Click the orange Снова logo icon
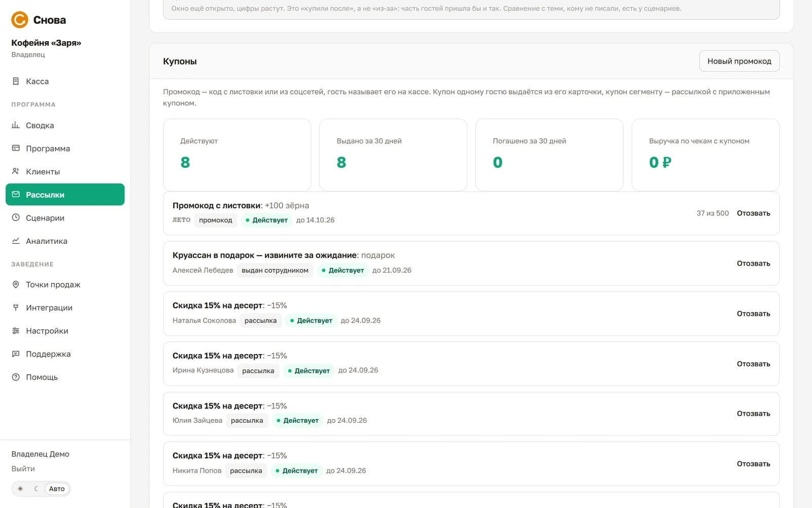The height and width of the screenshot is (508, 812). (x=19, y=20)
